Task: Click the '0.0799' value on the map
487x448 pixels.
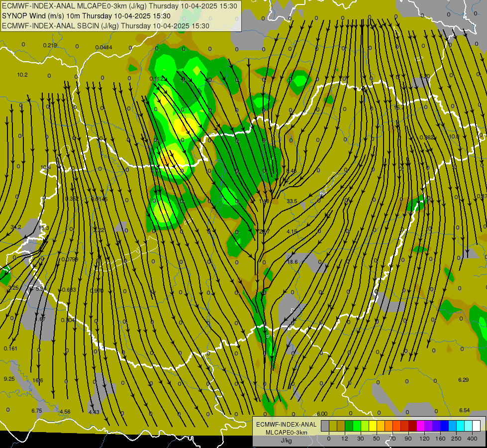Action: 70,259
